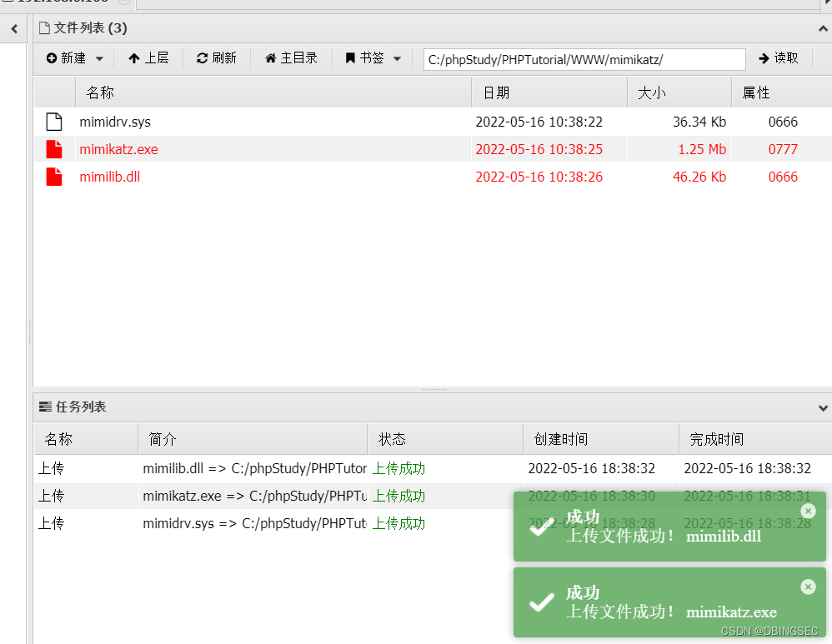Click the 读取 read button
The height and width of the screenshot is (644, 832).
pyautogui.click(x=779, y=58)
